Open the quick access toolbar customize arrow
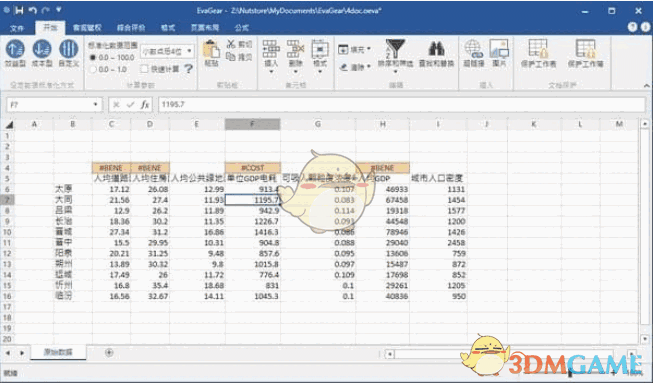This screenshot has width=653, height=383. 58,10
